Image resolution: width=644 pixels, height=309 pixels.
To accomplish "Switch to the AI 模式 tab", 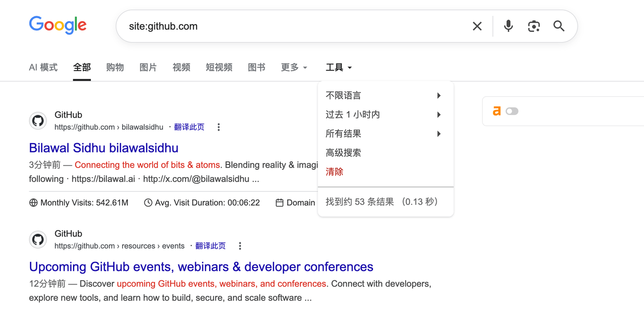I will [x=43, y=68].
